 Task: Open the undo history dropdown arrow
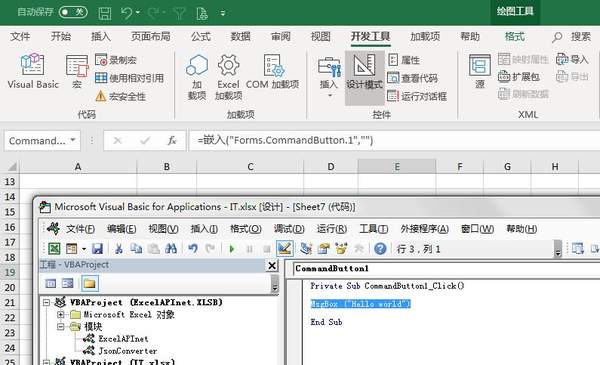pos(138,13)
